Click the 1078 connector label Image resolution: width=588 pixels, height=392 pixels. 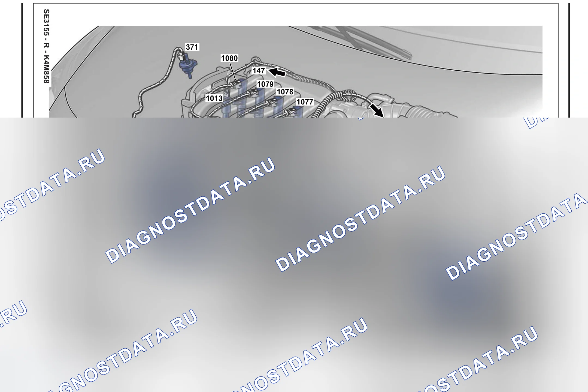(285, 92)
